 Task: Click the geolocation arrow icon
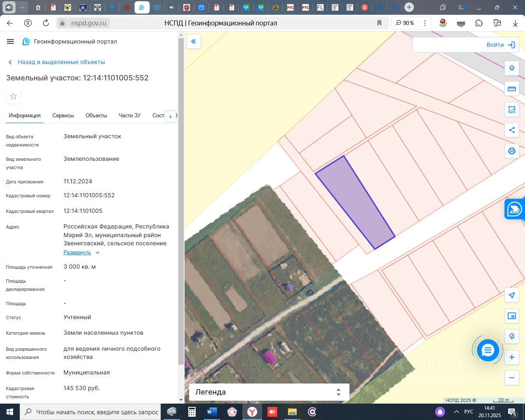[511, 295]
